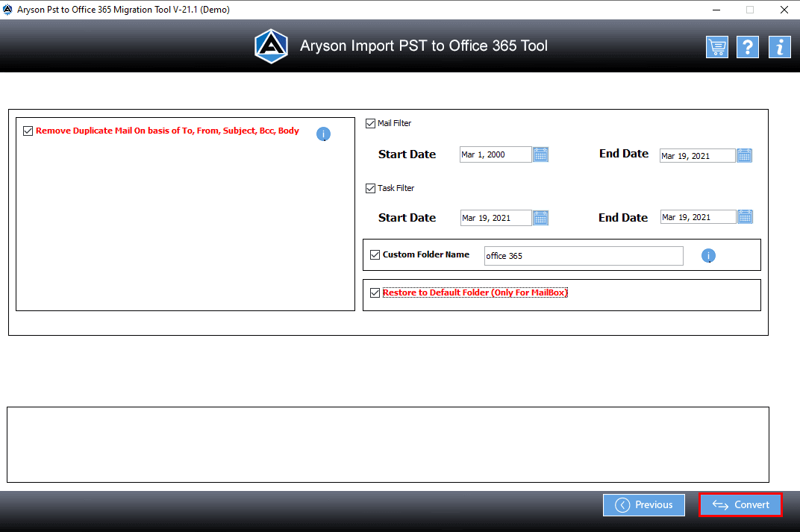Show info icon next to Custom Folder Name

click(x=708, y=255)
